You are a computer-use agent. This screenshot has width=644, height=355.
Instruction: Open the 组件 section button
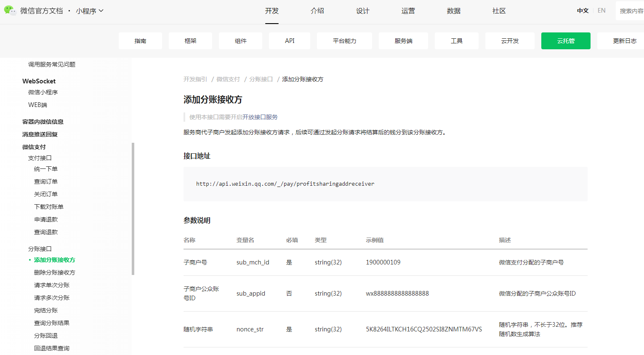click(x=240, y=41)
